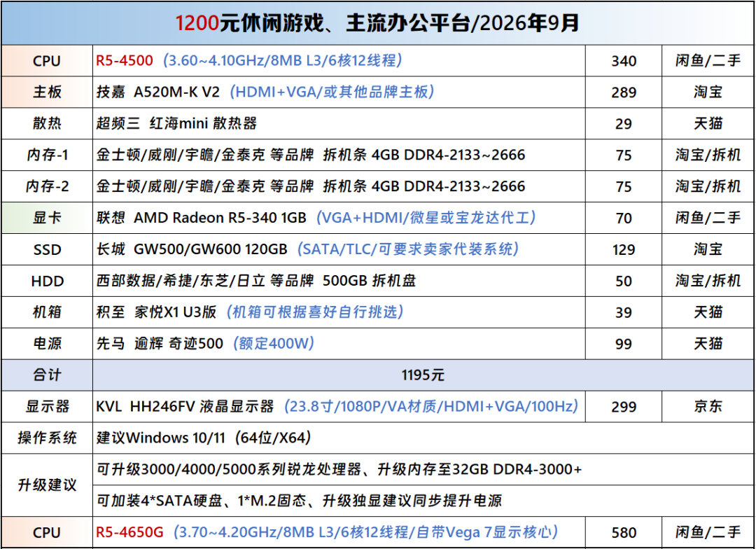This screenshot has height=549, width=756.
Task: Select the price cell '39'
Action: point(624,312)
